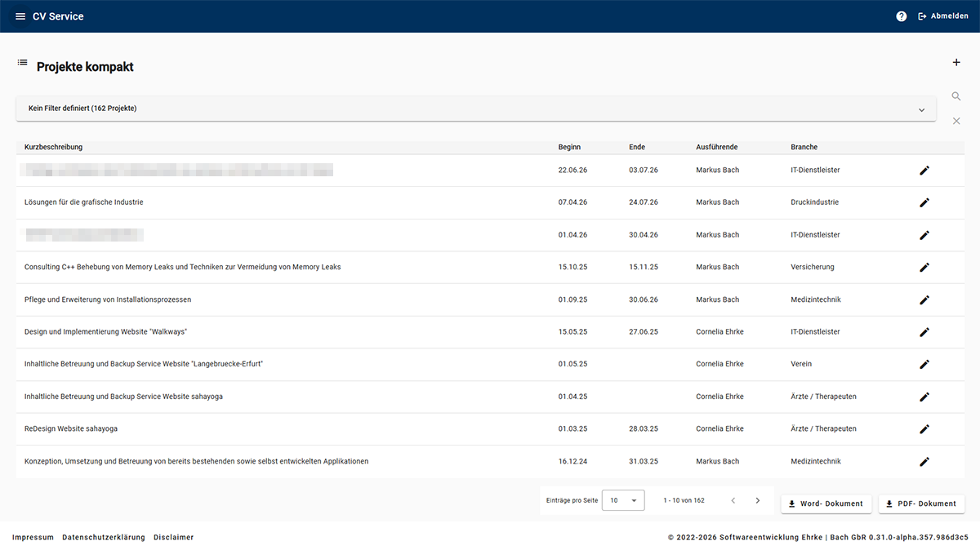Edit the Pflege und Erweiterung von Installationsprozessen project

point(924,299)
